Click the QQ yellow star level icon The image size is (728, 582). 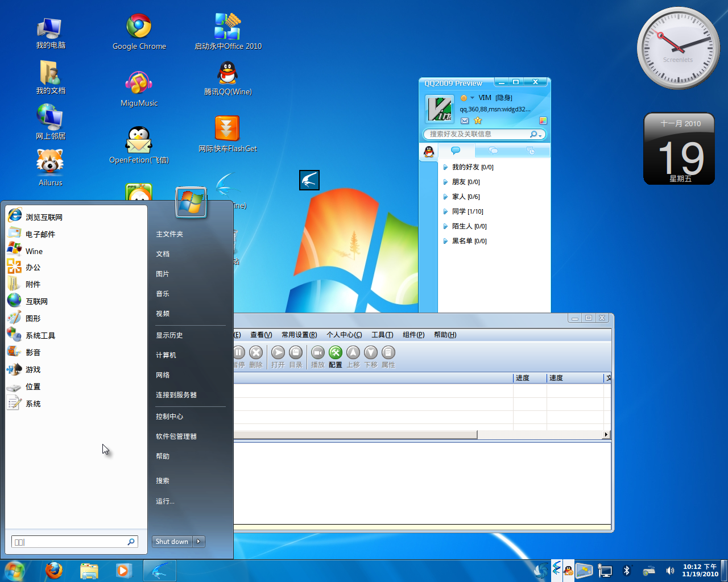(x=478, y=120)
